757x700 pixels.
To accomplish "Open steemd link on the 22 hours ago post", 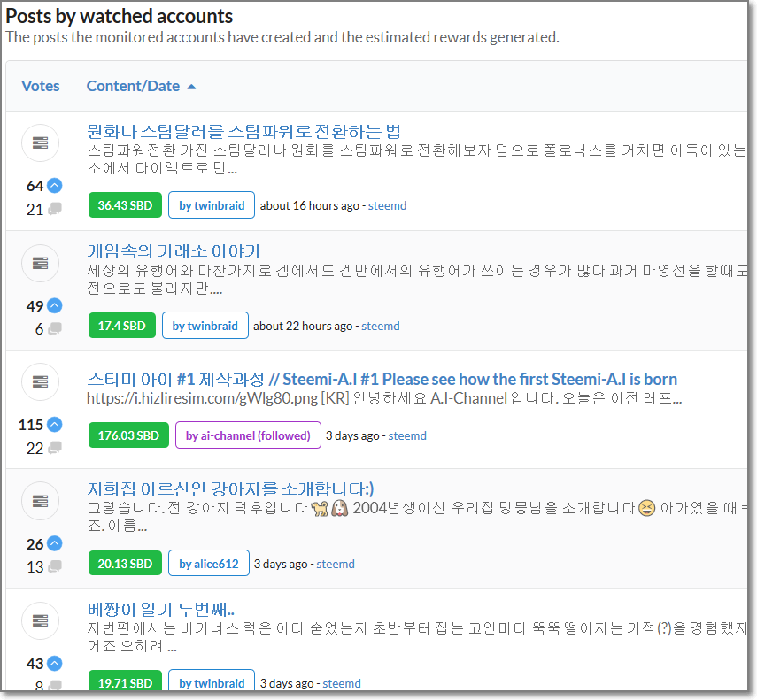I will pos(381,327).
